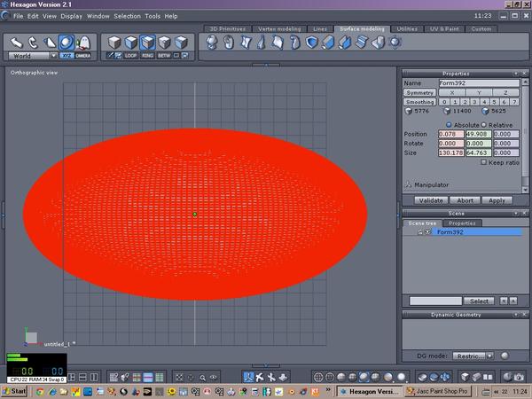Viewport: 532px width, 399px height.
Task: Click the first Surface modeling tool icon
Action: click(212, 43)
